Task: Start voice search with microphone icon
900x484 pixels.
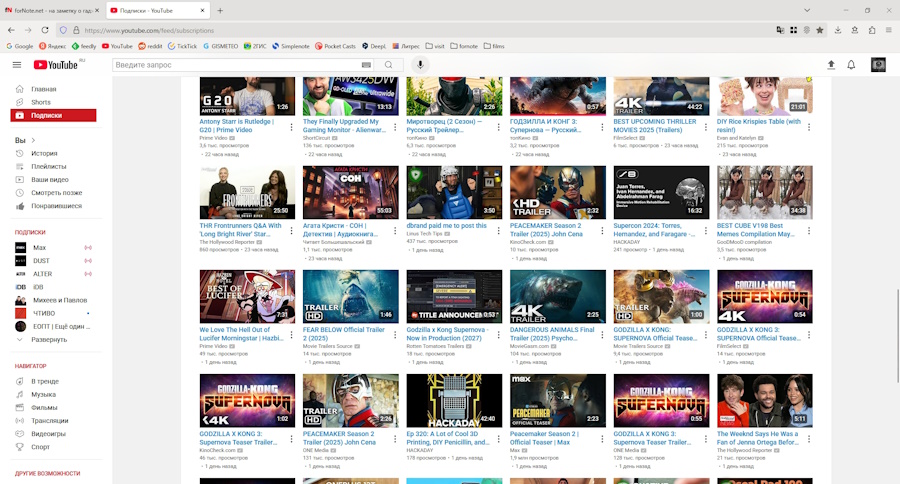Action: (420, 65)
